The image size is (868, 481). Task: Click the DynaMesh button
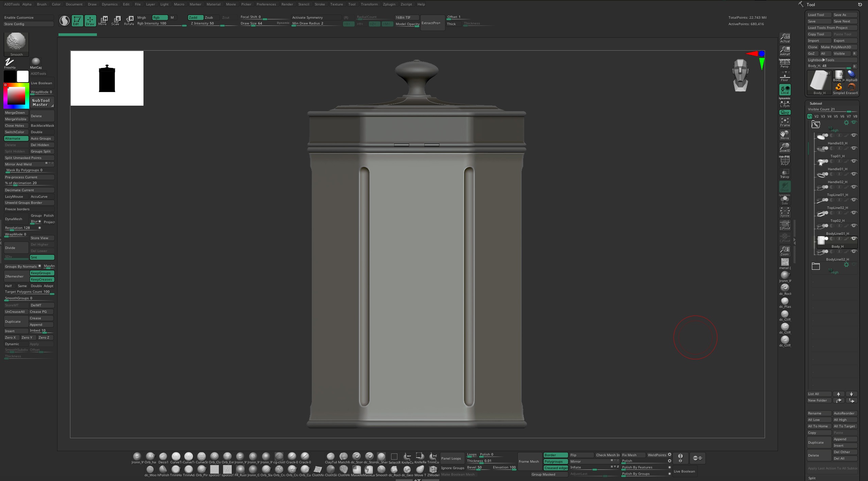(16, 219)
